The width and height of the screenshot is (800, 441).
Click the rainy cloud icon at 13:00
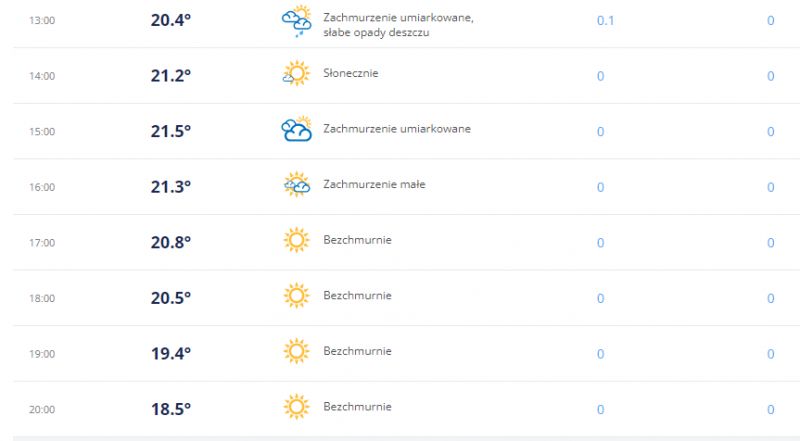[296, 21]
